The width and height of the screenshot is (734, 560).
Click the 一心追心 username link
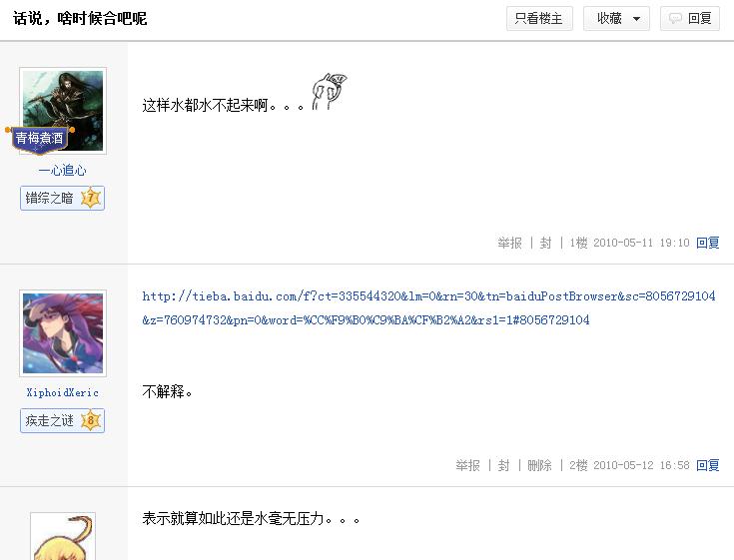tap(63, 171)
